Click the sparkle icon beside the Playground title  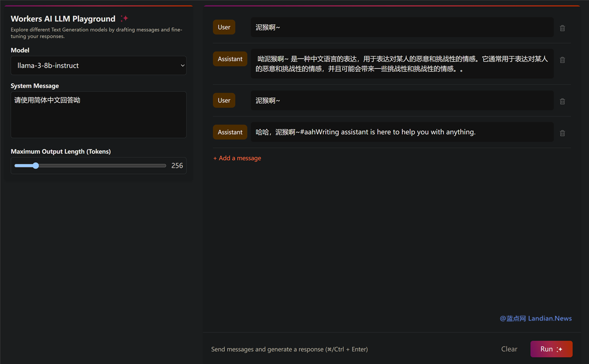click(x=124, y=18)
